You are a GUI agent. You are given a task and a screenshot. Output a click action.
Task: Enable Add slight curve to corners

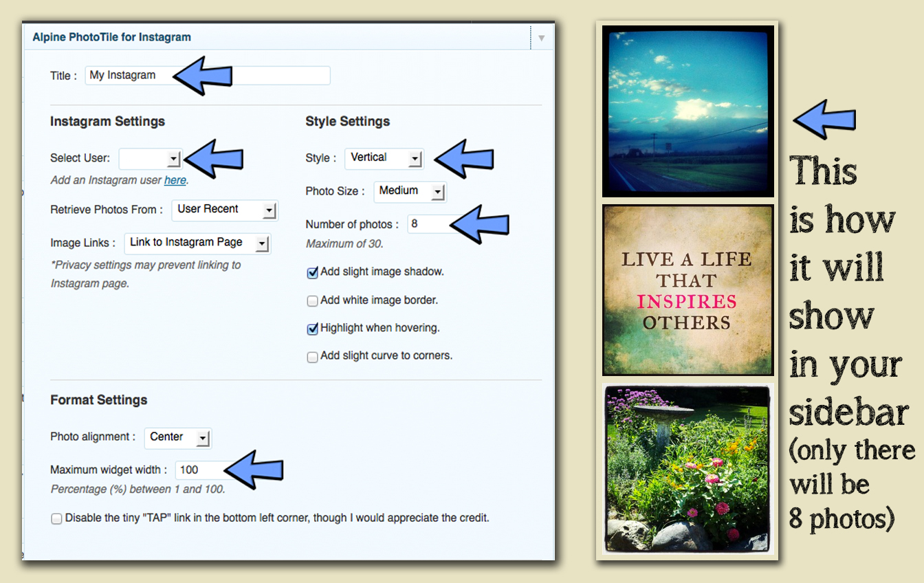pyautogui.click(x=312, y=357)
